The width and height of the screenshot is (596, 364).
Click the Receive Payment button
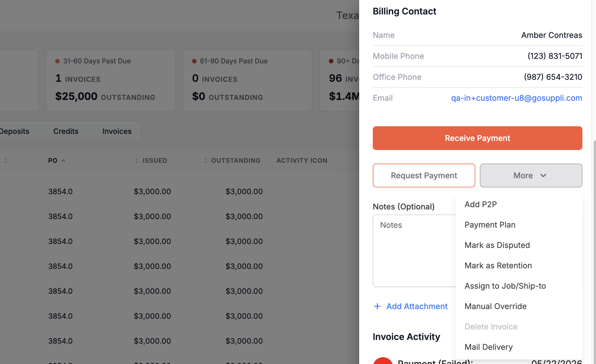coord(478,138)
